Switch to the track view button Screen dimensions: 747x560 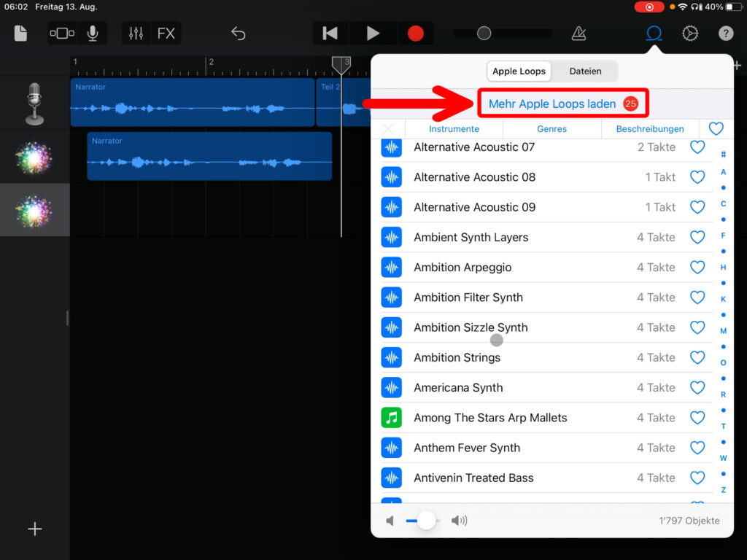click(x=62, y=34)
